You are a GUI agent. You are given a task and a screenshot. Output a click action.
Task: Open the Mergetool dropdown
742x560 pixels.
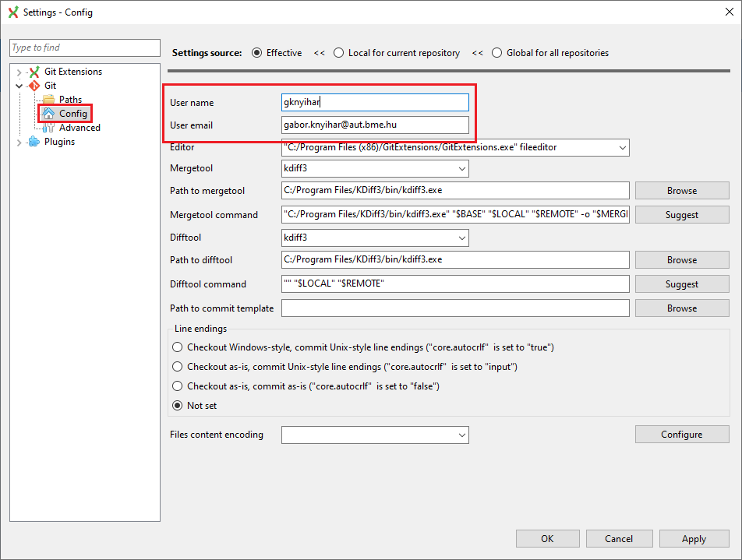(x=462, y=168)
